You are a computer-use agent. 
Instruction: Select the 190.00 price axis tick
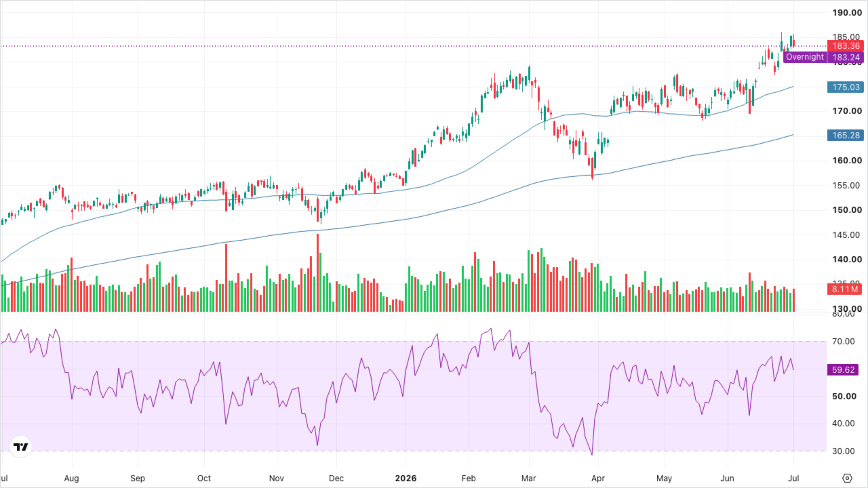coord(847,13)
